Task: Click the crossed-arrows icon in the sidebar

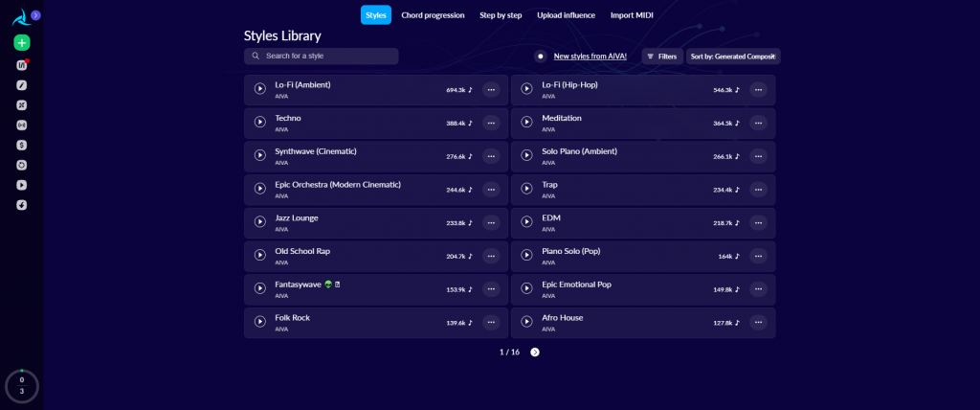Action: (x=22, y=105)
